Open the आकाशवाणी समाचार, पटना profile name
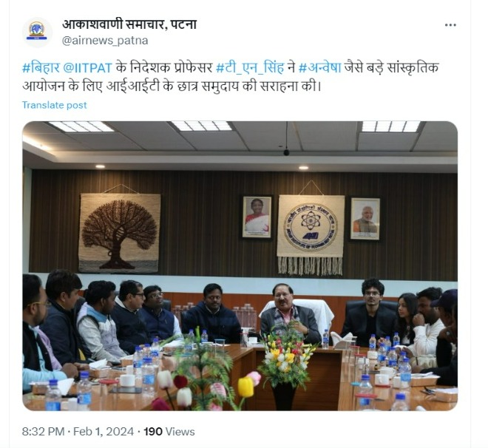The height and width of the screenshot is (448, 488). tap(129, 24)
